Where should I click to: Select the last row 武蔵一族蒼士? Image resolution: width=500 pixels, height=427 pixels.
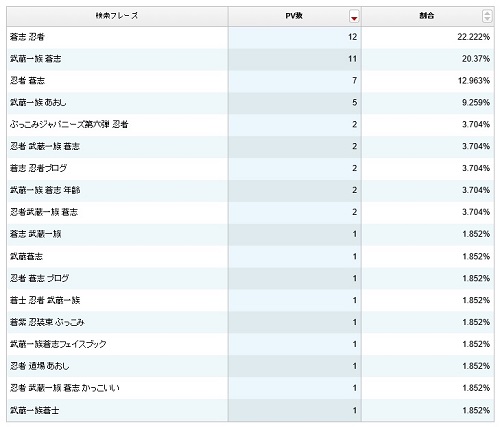click(x=250, y=410)
